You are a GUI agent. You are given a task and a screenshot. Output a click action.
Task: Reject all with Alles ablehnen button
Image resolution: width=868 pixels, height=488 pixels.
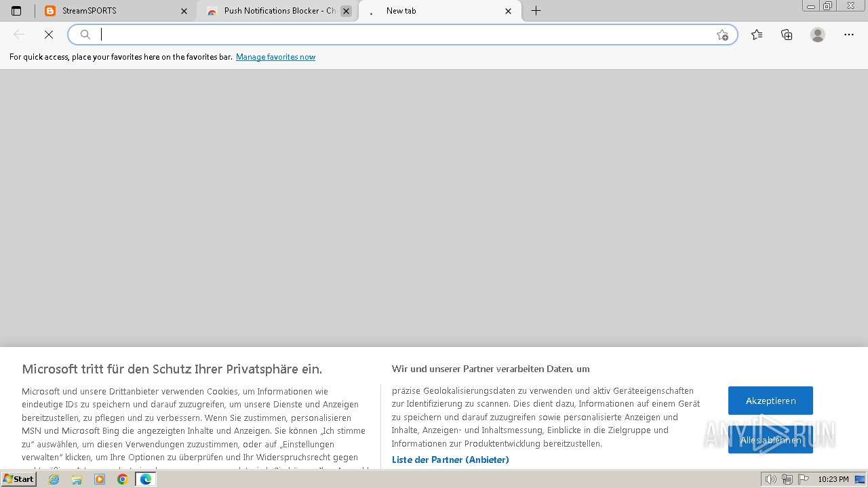[x=770, y=440]
